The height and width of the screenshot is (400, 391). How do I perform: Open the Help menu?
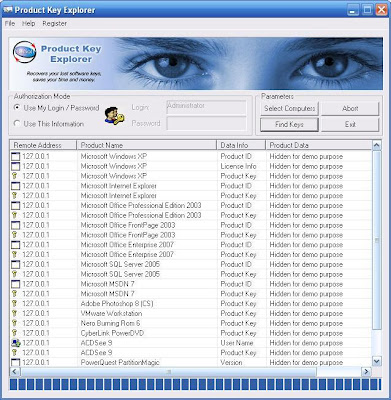pos(28,24)
